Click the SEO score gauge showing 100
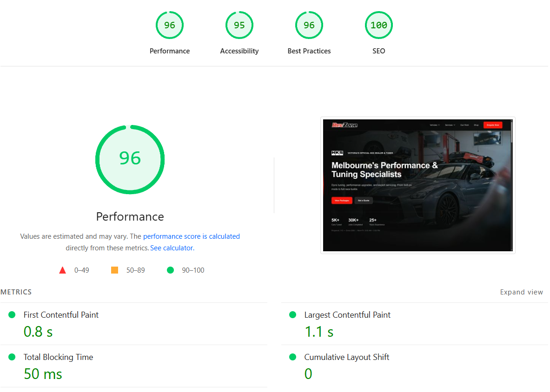 (379, 25)
